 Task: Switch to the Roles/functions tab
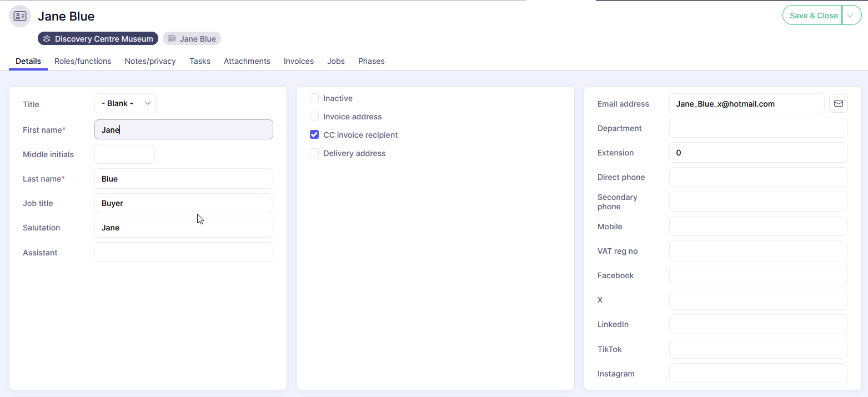coord(83,61)
